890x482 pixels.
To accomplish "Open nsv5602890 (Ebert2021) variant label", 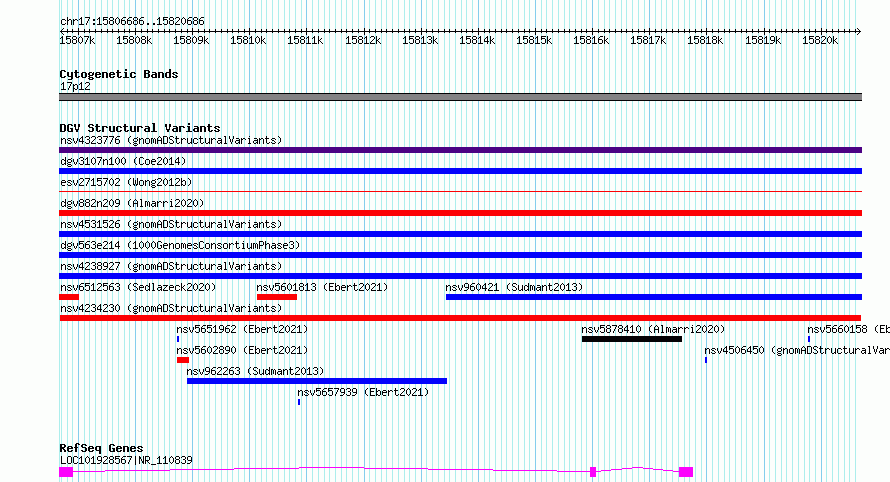I will pos(242,350).
